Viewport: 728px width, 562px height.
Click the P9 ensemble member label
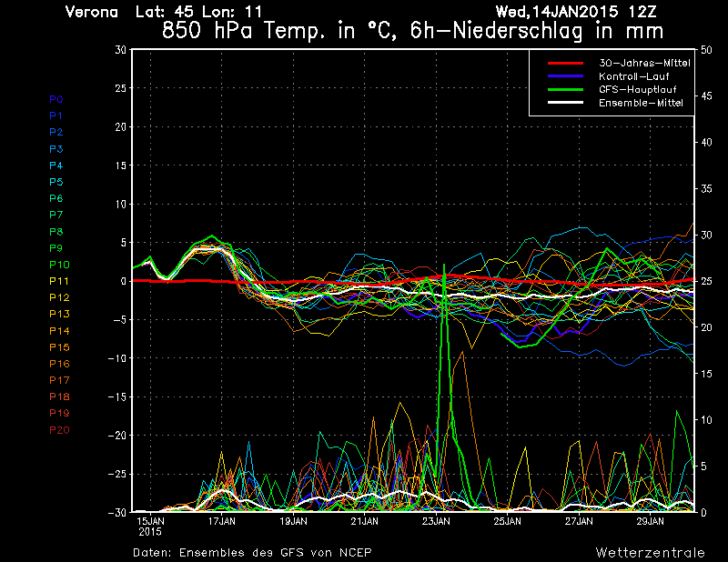56,248
